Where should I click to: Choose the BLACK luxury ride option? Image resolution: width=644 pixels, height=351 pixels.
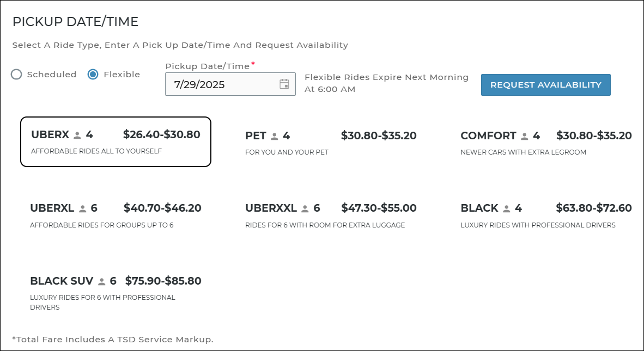click(x=545, y=215)
